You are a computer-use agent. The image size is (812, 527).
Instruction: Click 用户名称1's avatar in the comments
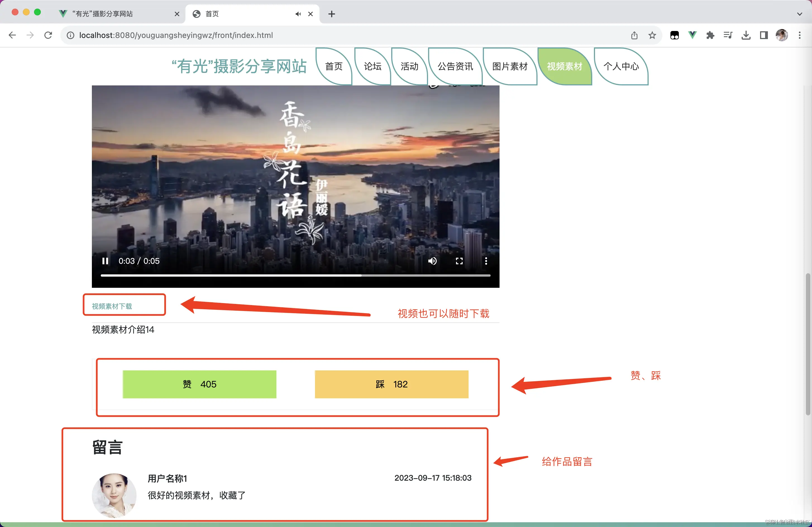pos(114,495)
